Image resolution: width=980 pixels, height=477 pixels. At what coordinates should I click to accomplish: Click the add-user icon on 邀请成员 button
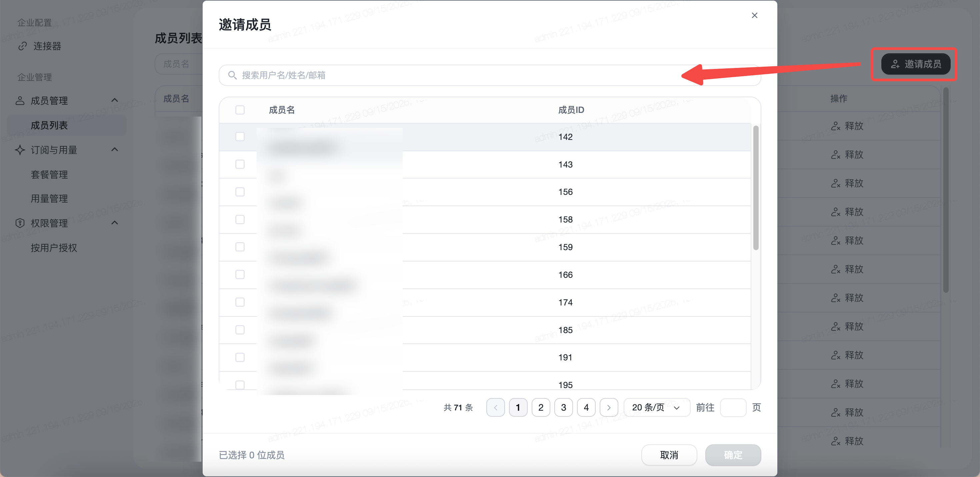point(895,64)
